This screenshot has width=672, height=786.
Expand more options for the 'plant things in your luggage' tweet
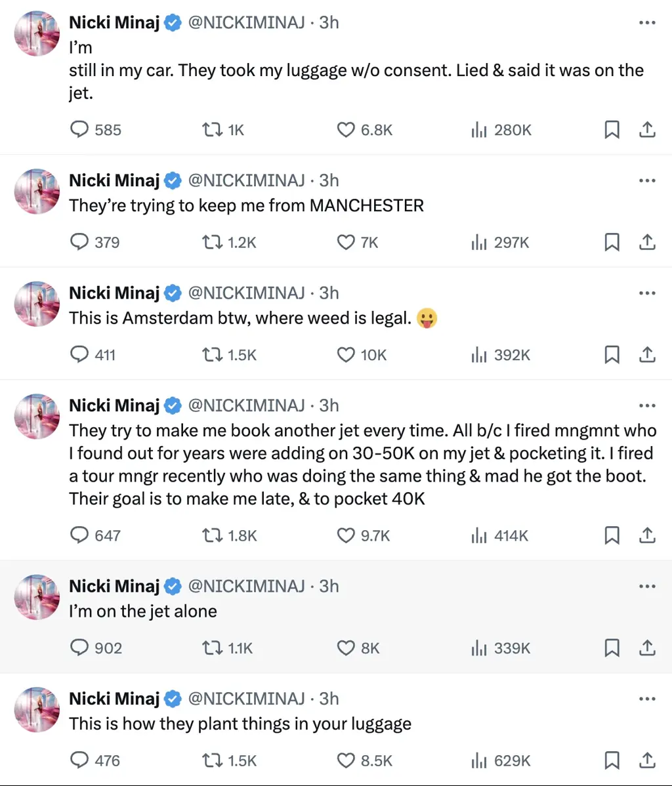pos(647,699)
